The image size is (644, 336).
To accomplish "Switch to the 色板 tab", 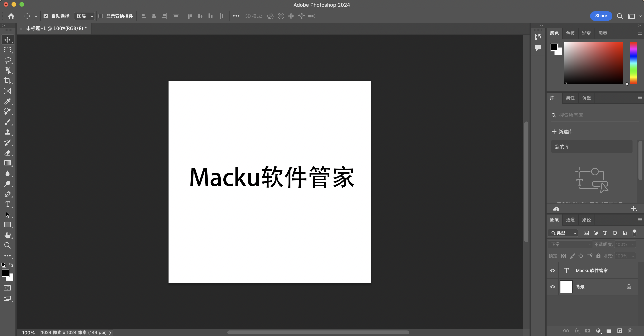I will [x=570, y=33].
